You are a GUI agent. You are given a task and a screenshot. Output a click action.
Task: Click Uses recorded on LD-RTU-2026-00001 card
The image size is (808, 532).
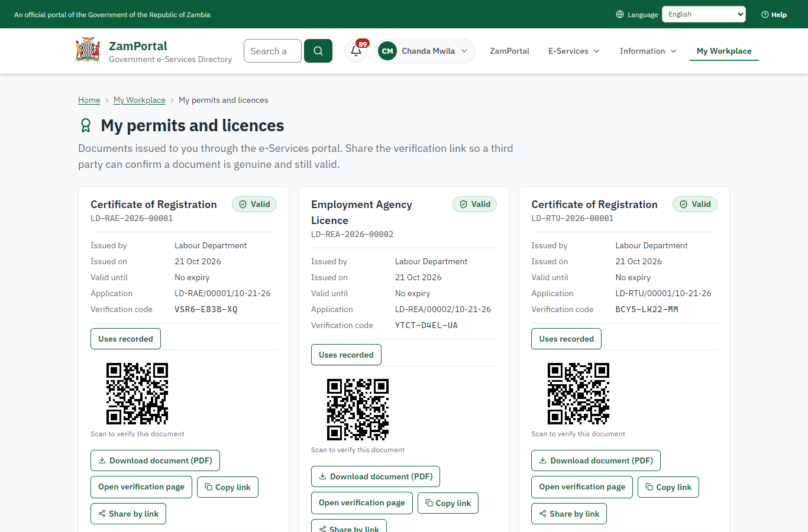tap(566, 339)
